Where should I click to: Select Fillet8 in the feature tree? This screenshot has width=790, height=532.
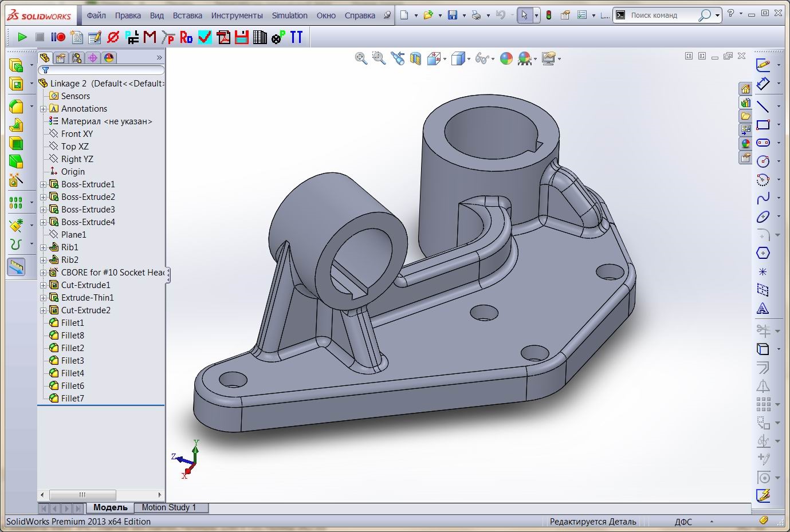73,336
